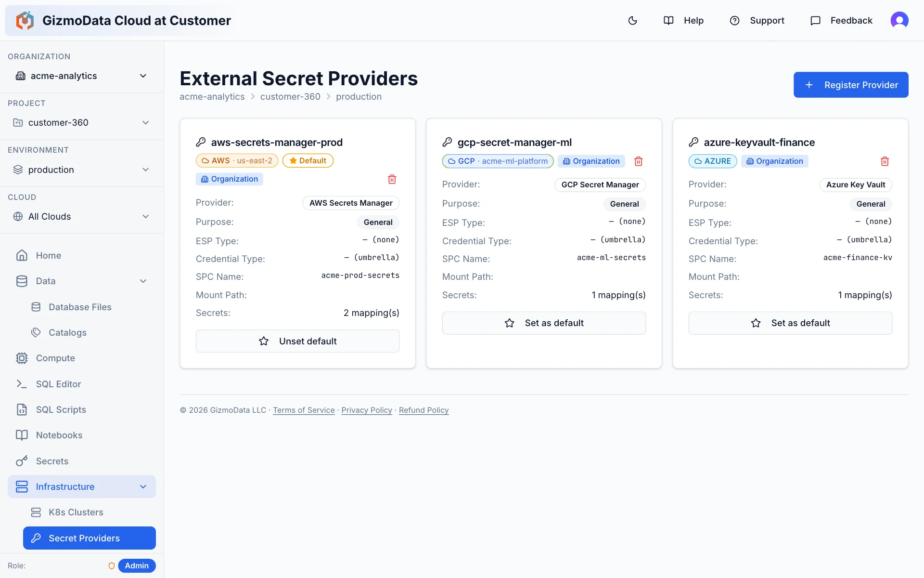Open the Support page
This screenshot has width=924, height=578.
757,20
